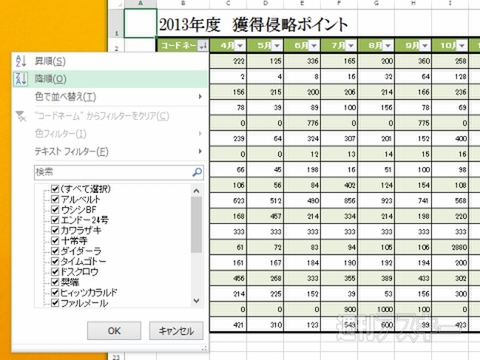Open the 8月 column filter dropdown
This screenshot has height=360, width=480.
[388, 45]
